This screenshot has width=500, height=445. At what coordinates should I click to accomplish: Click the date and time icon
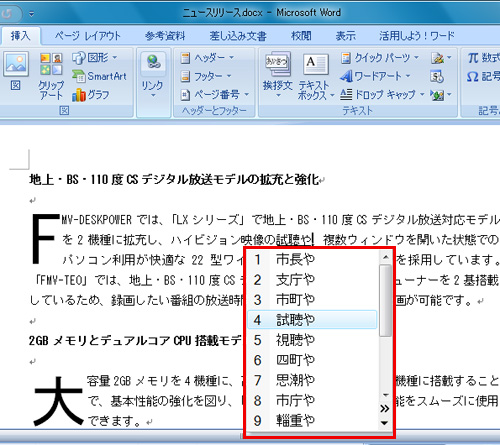click(437, 77)
